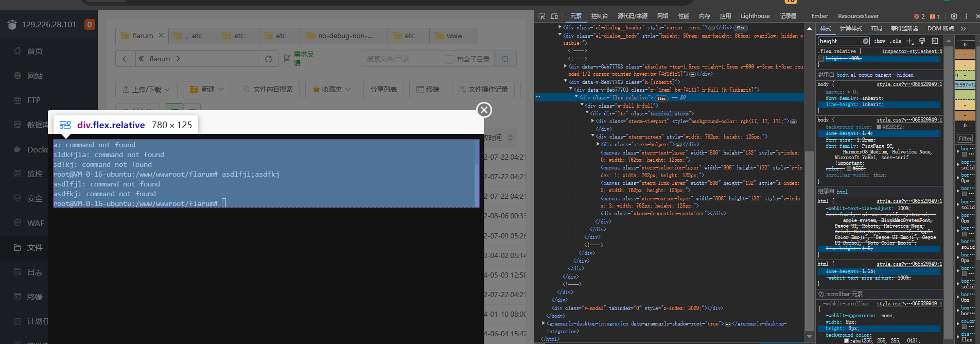This screenshot has height=344, width=980.
Task: Open 监控 in the left sidebar
Action: [x=35, y=174]
